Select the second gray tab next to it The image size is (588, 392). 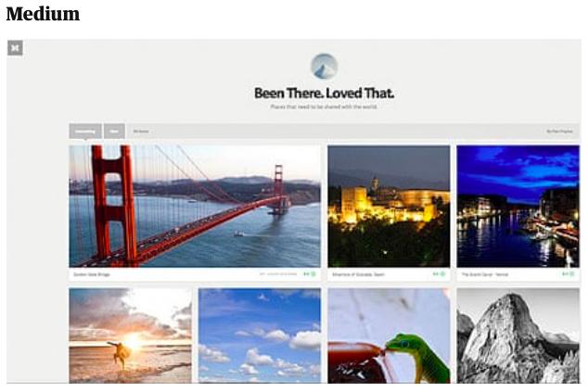tap(114, 132)
